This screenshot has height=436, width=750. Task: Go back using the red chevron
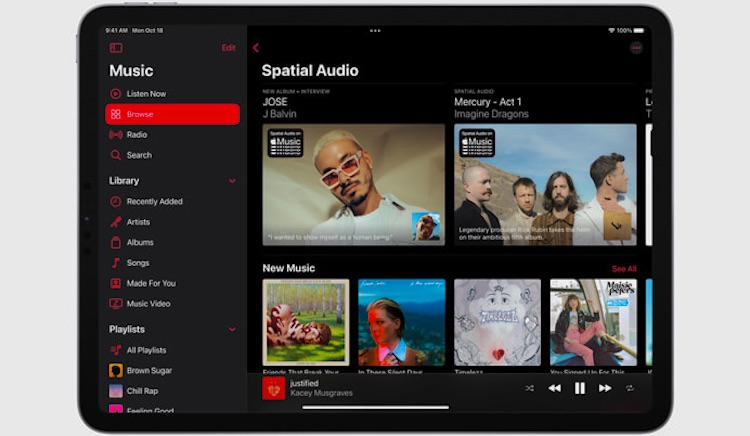(x=256, y=48)
